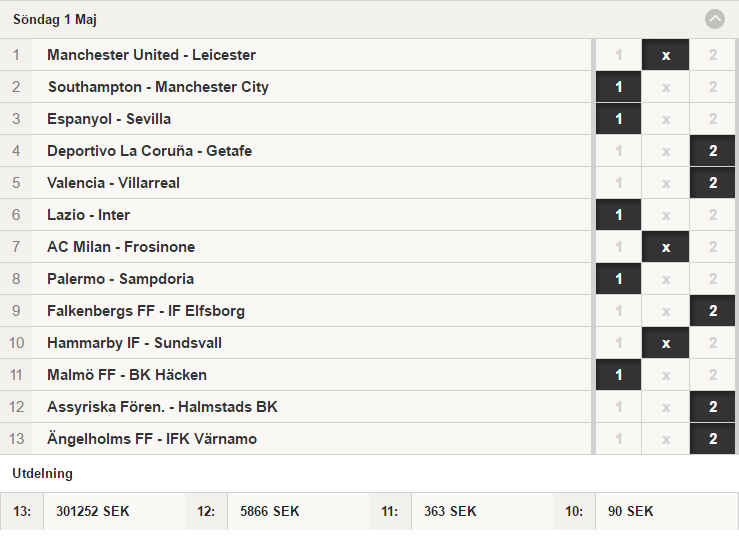Choose outcome 2 for Palermo - Sampdoria

[x=713, y=279]
